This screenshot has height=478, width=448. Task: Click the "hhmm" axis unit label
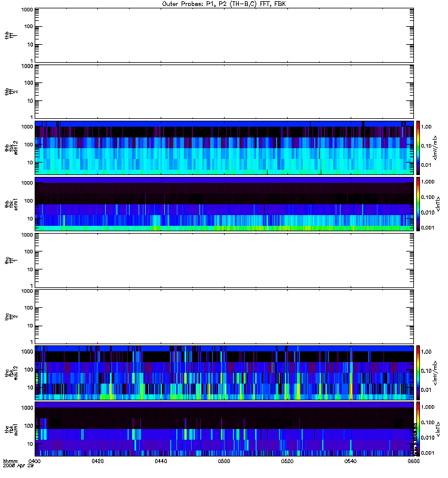(10, 461)
